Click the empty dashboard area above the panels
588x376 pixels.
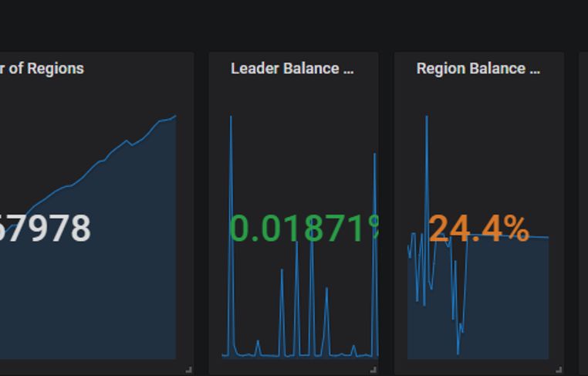coord(293,23)
